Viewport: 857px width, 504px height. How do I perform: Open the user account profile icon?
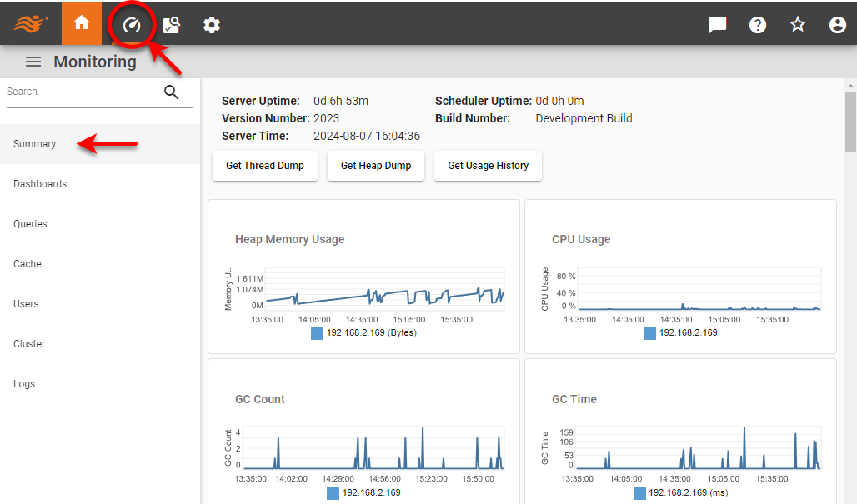click(837, 24)
